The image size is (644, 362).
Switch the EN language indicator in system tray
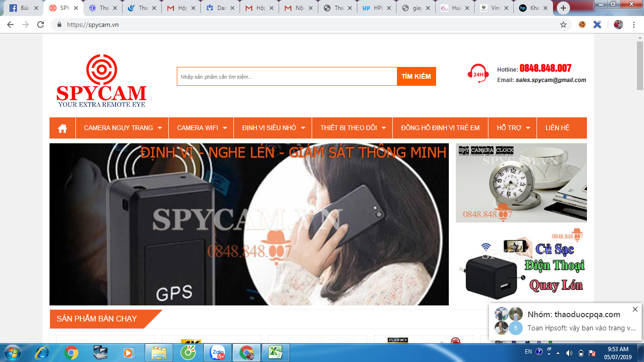click(528, 353)
